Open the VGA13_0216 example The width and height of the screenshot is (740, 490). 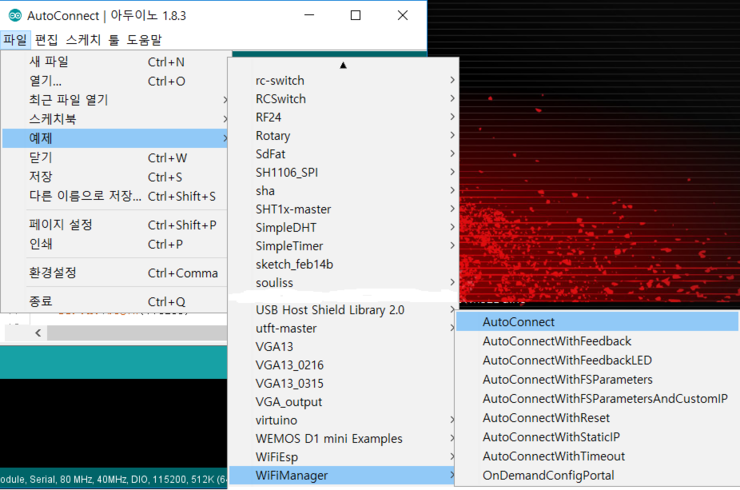[343, 365]
